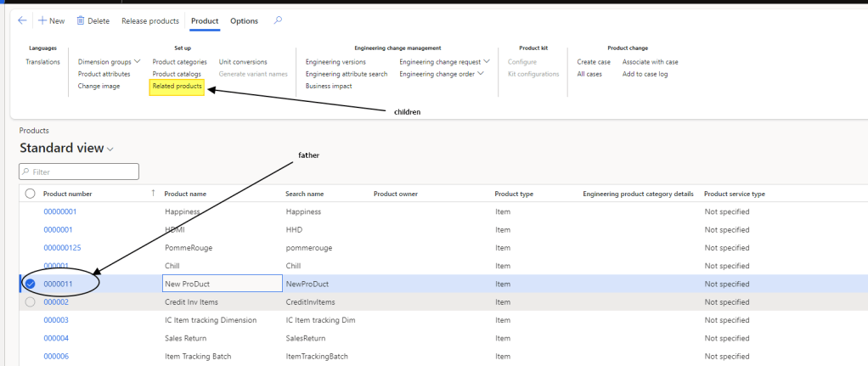The width and height of the screenshot is (868, 366).
Task: Open the Engineering change request dropdown
Action: pyautogui.click(x=487, y=62)
